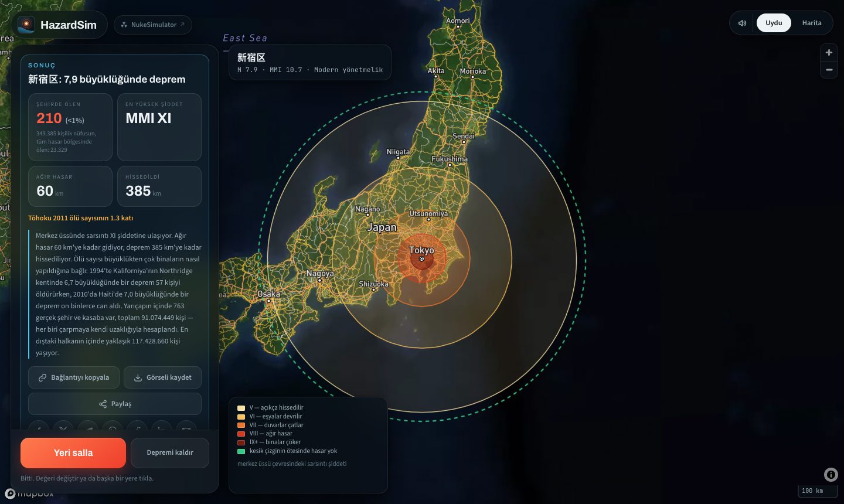Click the dark red IX+ legend swatch
Screen dimensions: 844x504
241,442
